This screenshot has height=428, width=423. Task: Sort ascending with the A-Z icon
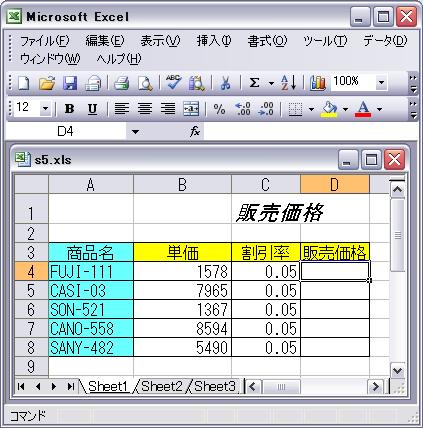coord(289,83)
